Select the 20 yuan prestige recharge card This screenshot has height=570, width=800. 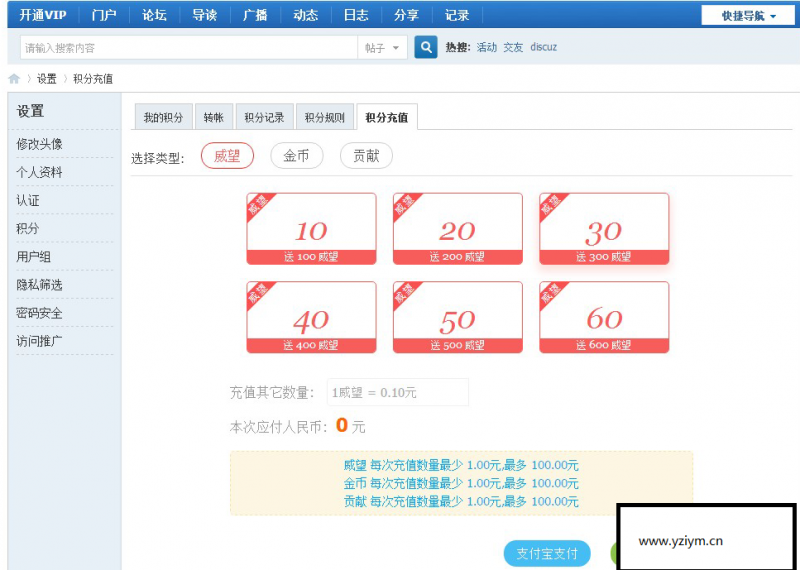point(457,229)
